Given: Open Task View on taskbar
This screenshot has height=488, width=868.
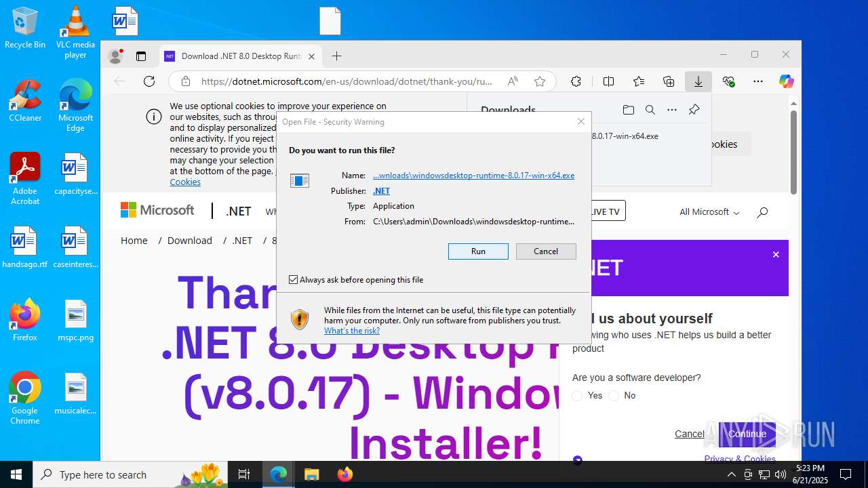Looking at the screenshot, I should pyautogui.click(x=244, y=474).
